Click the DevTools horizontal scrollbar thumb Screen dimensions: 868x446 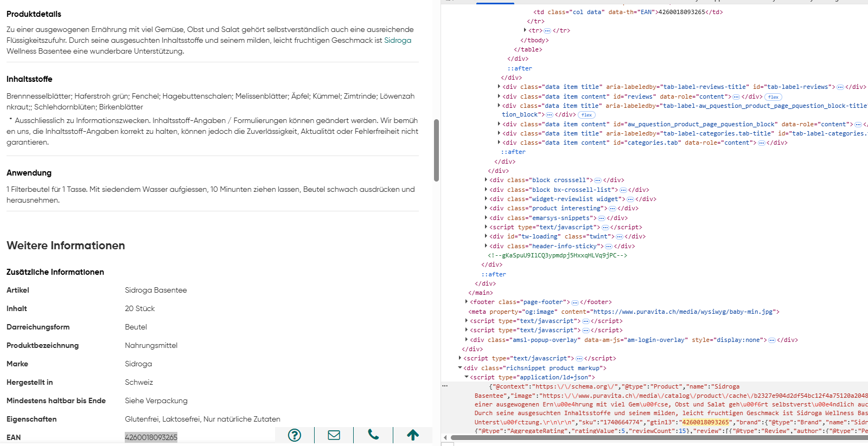pos(659,437)
